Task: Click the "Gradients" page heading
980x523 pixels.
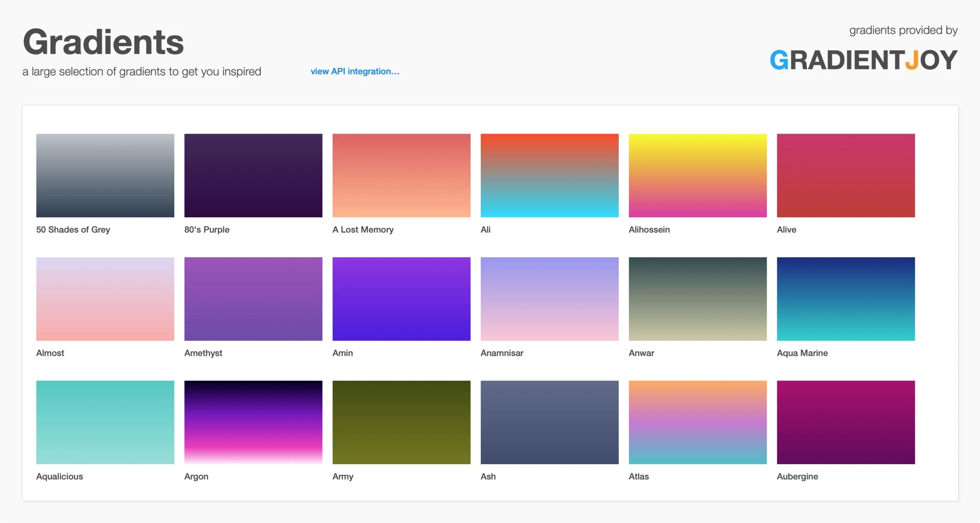Action: pos(103,42)
